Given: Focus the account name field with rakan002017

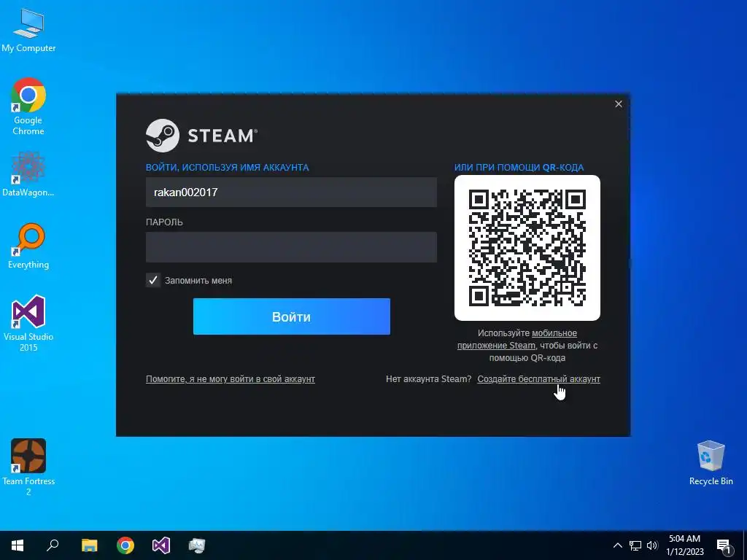Looking at the screenshot, I should point(291,192).
